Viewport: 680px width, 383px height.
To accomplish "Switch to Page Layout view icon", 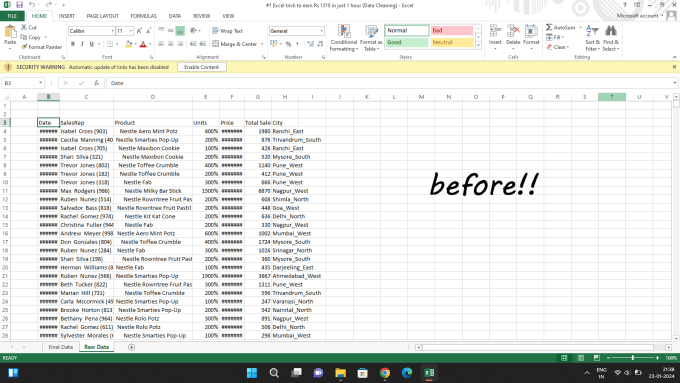I will pyautogui.click(x=580, y=358).
